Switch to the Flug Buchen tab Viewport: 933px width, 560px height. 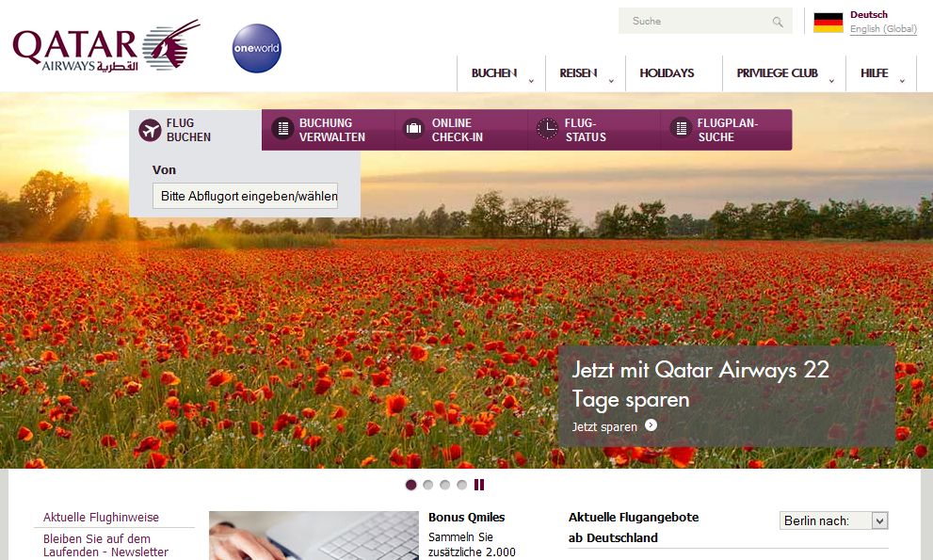click(195, 130)
